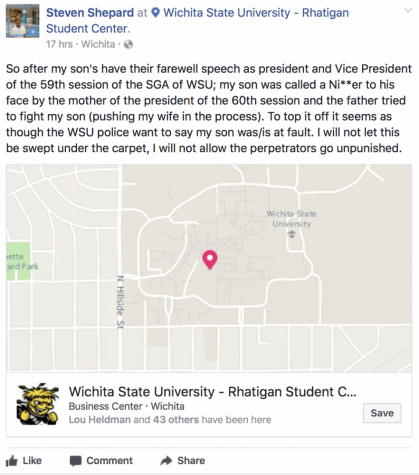Image resolution: width=419 pixels, height=475 pixels.
Task: Click the green park area on map
Action: click(18, 261)
